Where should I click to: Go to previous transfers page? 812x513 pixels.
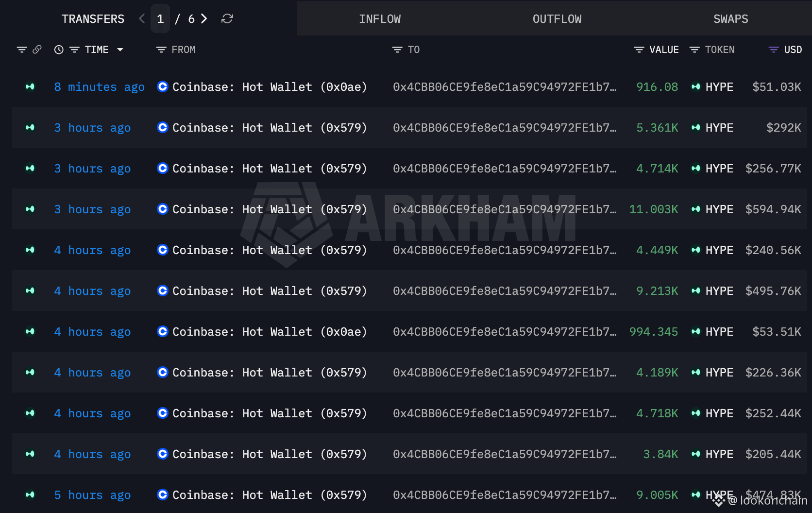(142, 18)
